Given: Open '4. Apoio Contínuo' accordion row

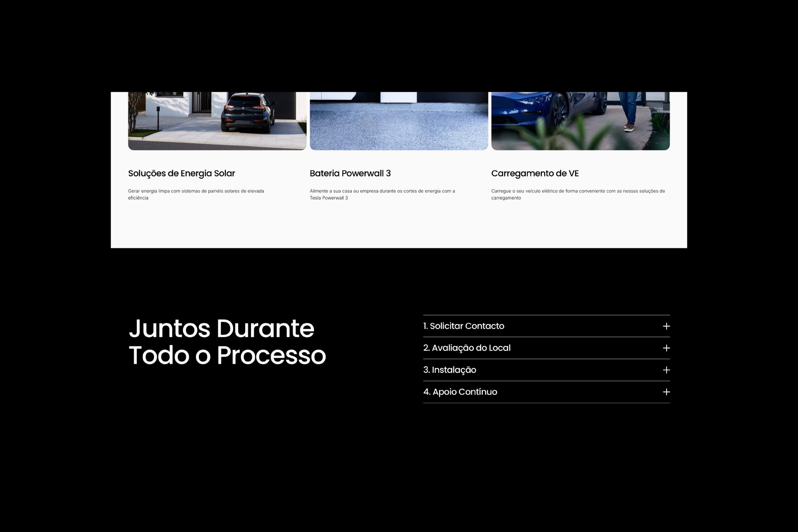Looking at the screenshot, I should pyautogui.click(x=460, y=392).
